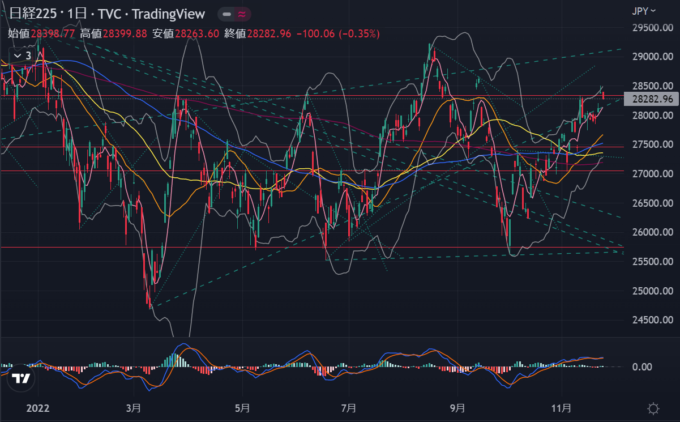Click the 日経225 symbol title
The width and height of the screenshot is (680, 422).
point(31,15)
